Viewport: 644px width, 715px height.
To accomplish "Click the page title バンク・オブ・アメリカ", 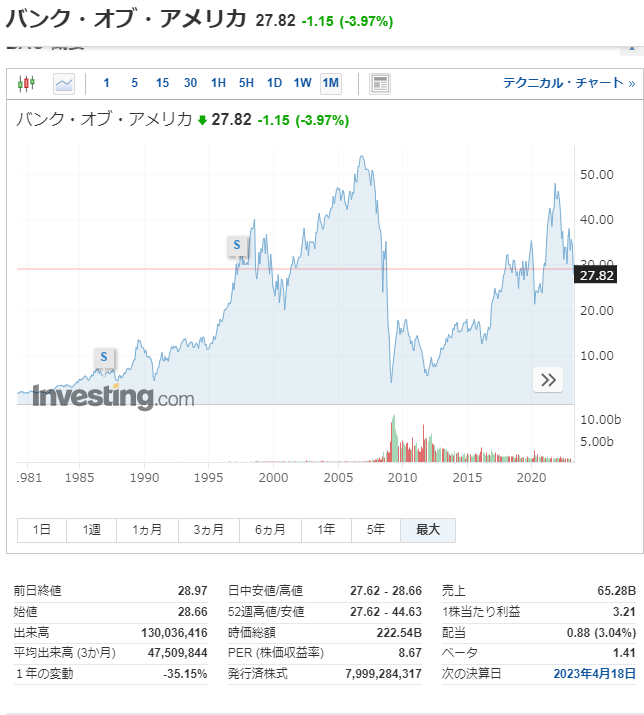I will coord(126,19).
